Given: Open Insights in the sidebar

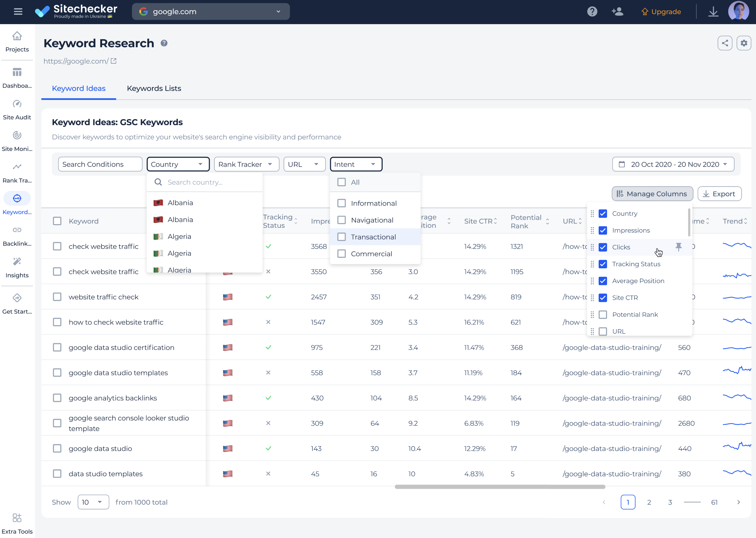Looking at the screenshot, I should 17,268.
